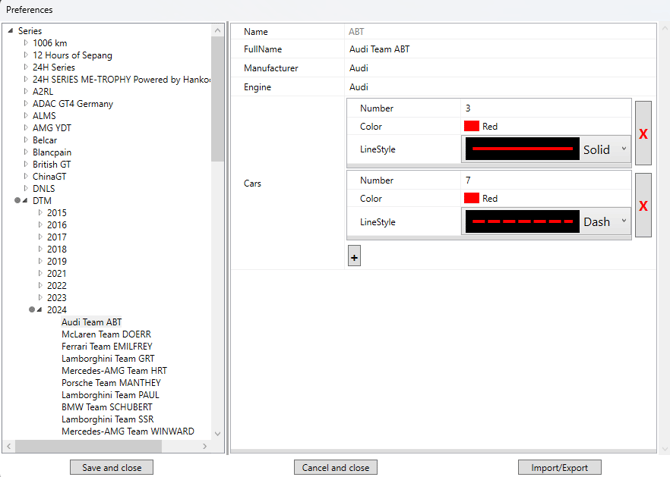Edit the Engine field value

pos(500,87)
